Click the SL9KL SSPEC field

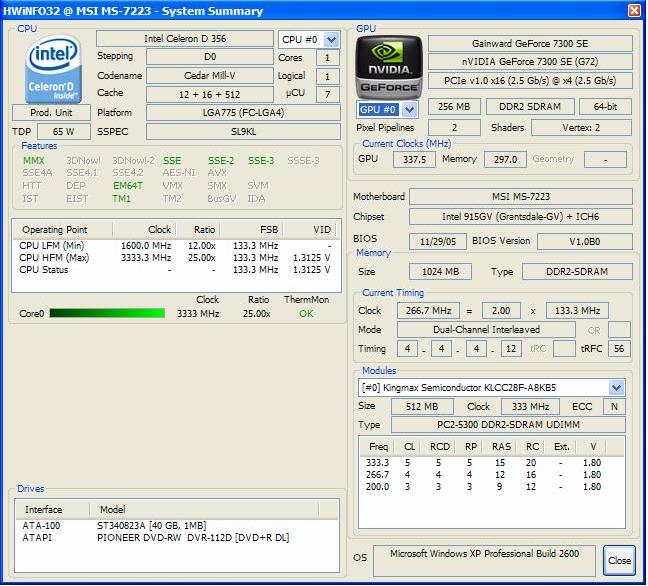243,132
